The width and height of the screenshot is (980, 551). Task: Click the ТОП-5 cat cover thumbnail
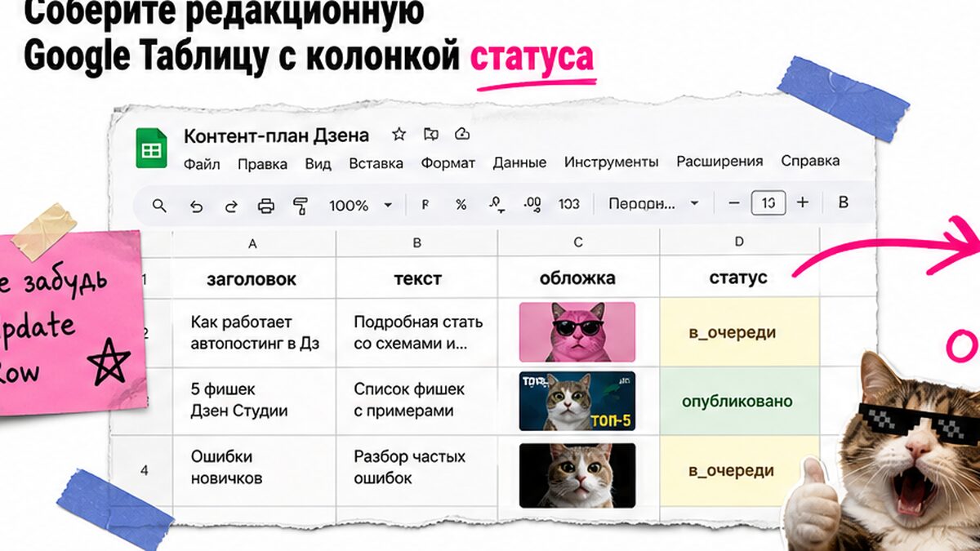point(577,402)
